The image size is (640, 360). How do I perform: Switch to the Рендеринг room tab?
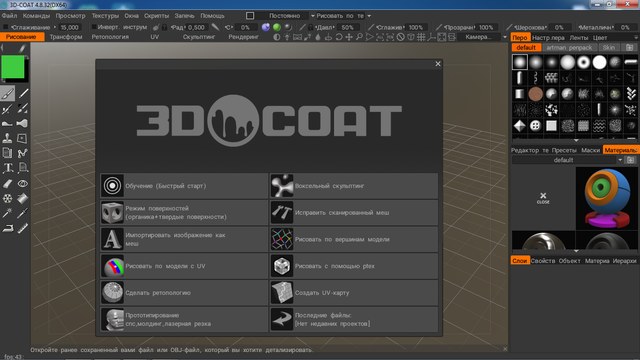(x=244, y=37)
